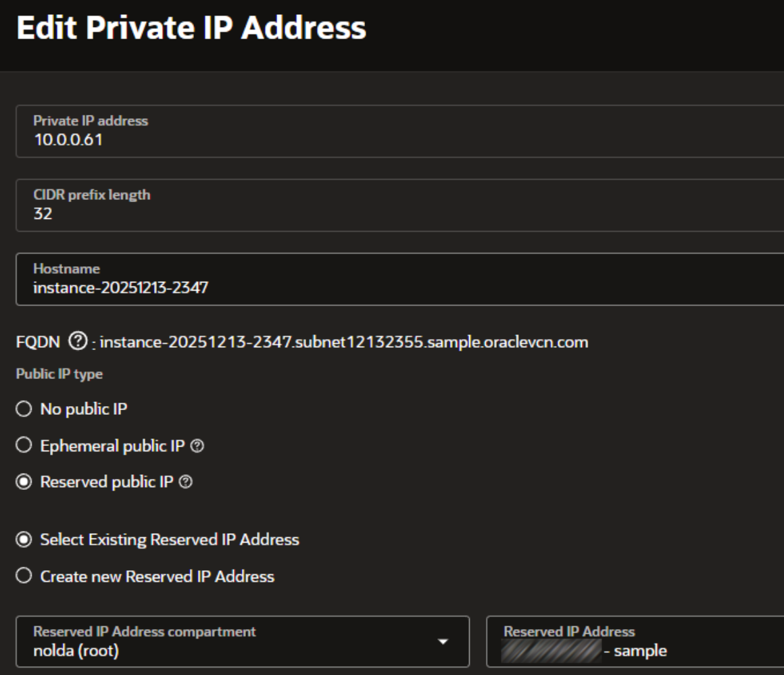This screenshot has width=784, height=675.
Task: Click the CIDR prefix length field
Action: click(x=400, y=205)
